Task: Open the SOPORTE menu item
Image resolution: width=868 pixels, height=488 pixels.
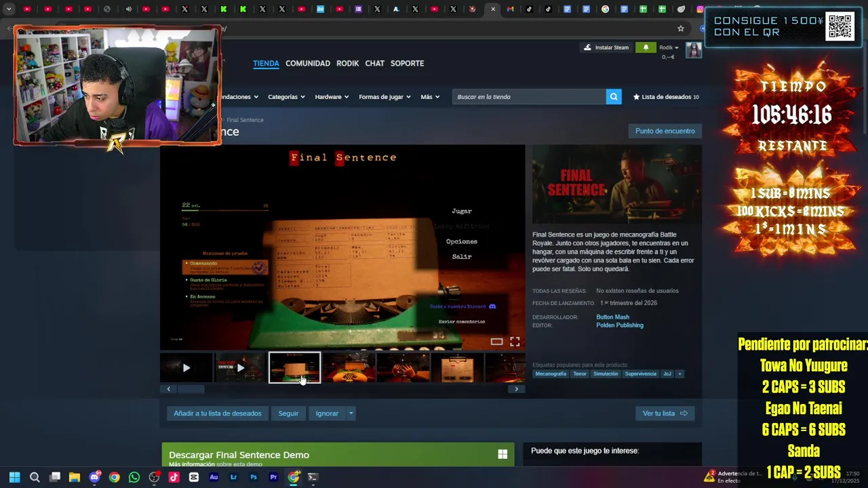Action: click(407, 63)
